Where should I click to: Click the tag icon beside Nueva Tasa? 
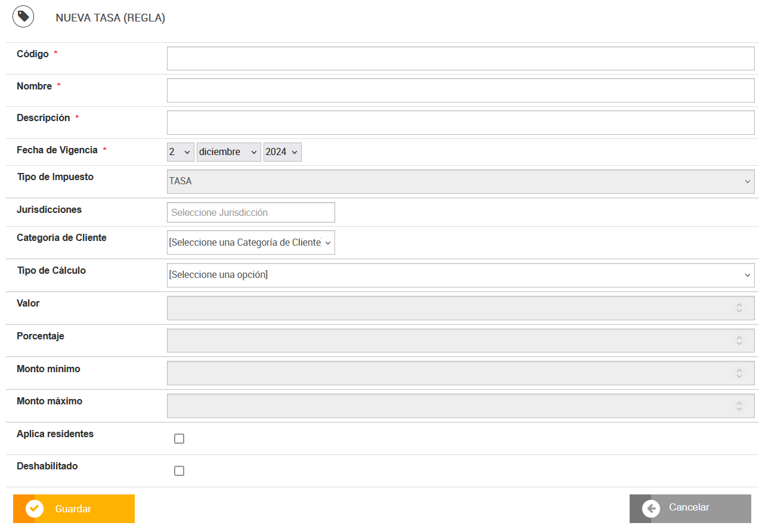tap(23, 17)
